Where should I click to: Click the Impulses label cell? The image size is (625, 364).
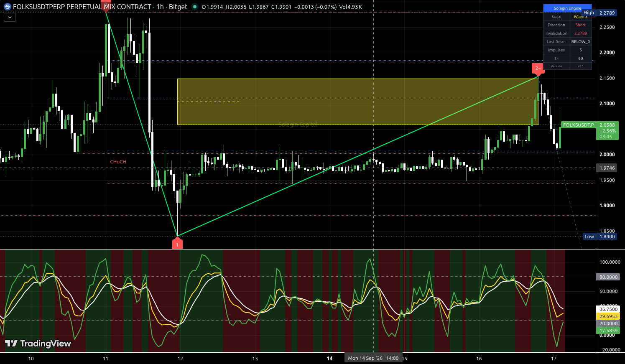coord(556,50)
